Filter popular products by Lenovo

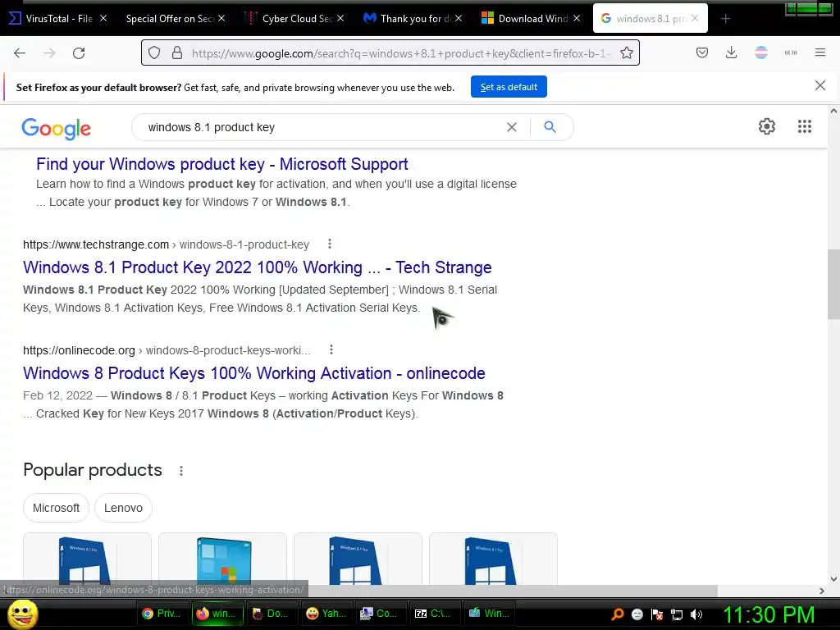click(123, 508)
